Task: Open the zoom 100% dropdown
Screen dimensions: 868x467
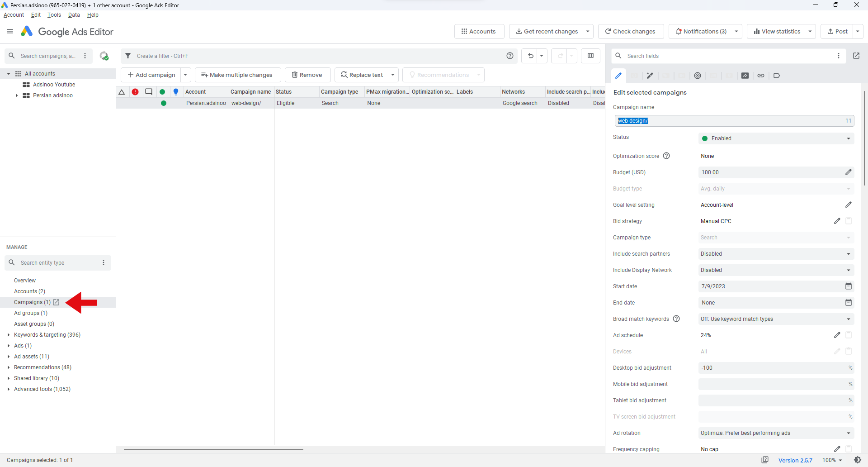Action: pyautogui.click(x=832, y=460)
